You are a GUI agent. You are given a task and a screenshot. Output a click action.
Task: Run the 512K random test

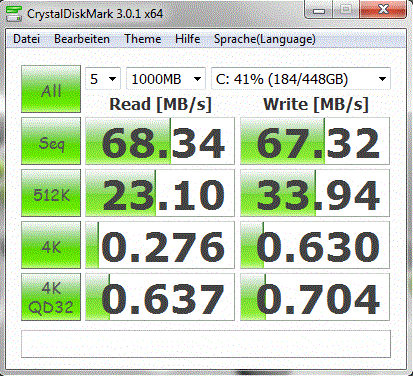(x=51, y=193)
